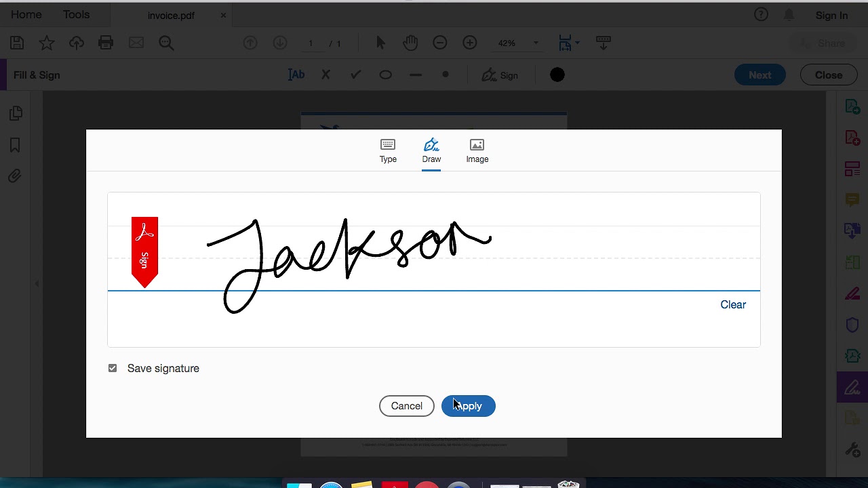This screenshot has width=868, height=488.
Task: Switch to Image signature tab
Action: [x=477, y=151]
